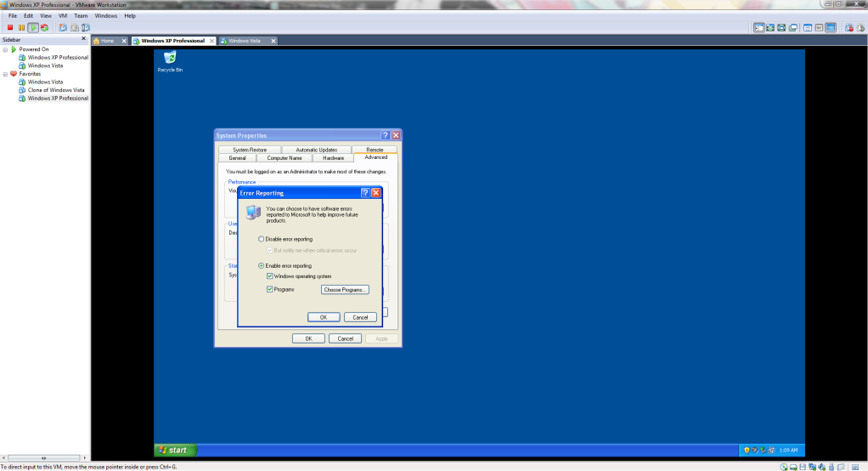Open Computer Name tab in System Properties
Viewport: 868px width, 471px height.
coord(285,158)
